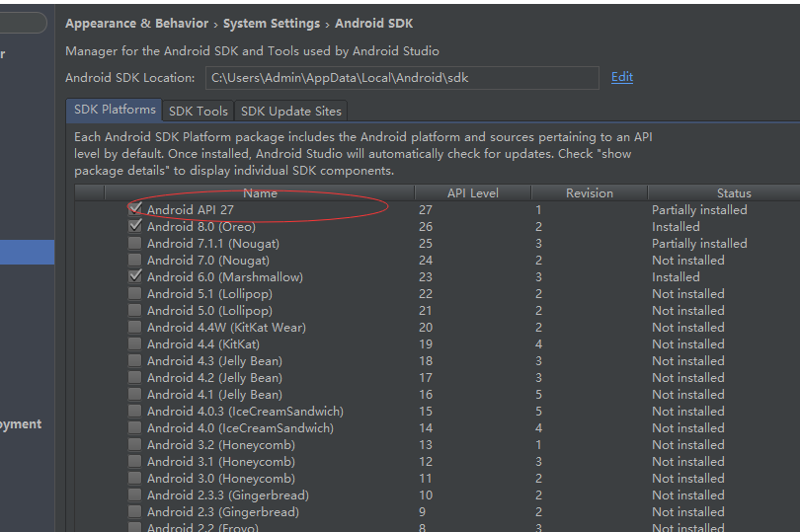Select the Android 8.0 (Oreo) row name
Viewport: 800px width, 532px height.
[x=201, y=226]
